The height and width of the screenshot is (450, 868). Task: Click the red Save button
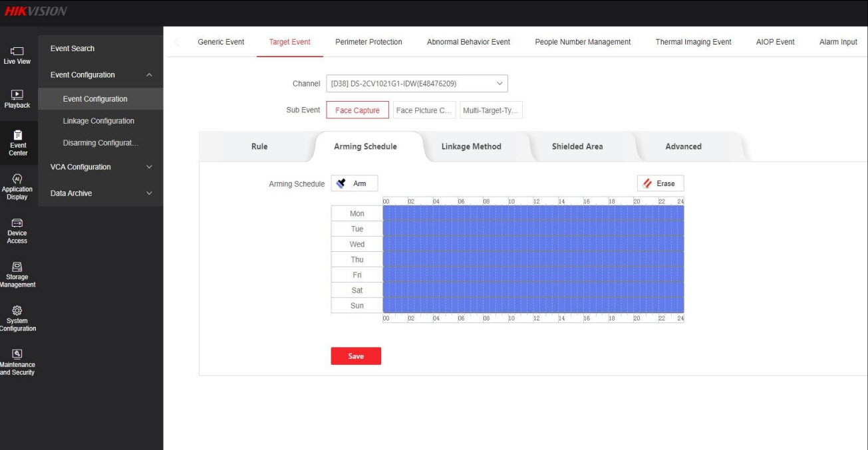(356, 356)
